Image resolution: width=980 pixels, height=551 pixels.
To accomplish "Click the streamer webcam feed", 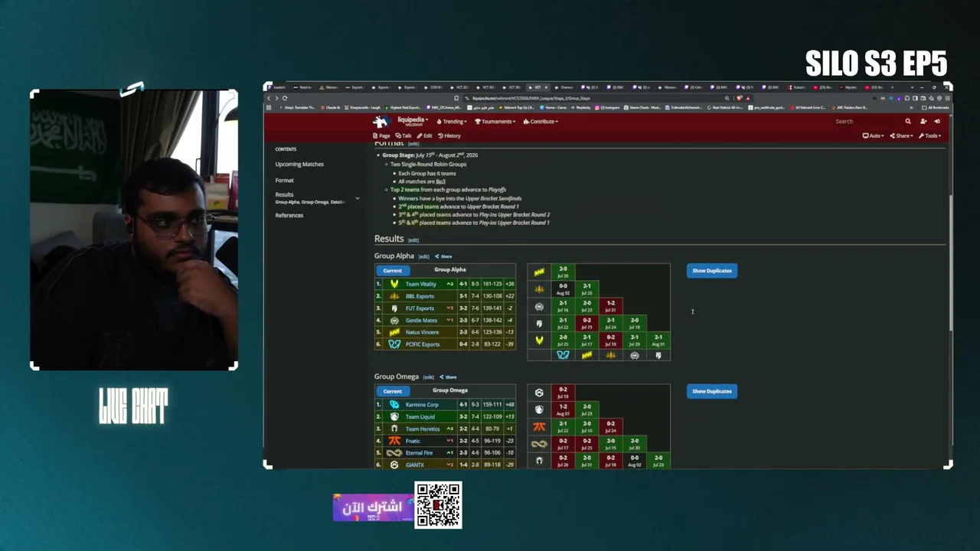I will [x=134, y=230].
